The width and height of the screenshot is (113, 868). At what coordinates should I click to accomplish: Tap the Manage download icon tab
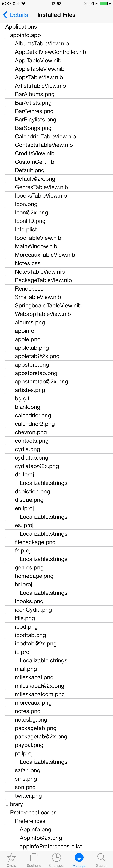tap(79, 857)
